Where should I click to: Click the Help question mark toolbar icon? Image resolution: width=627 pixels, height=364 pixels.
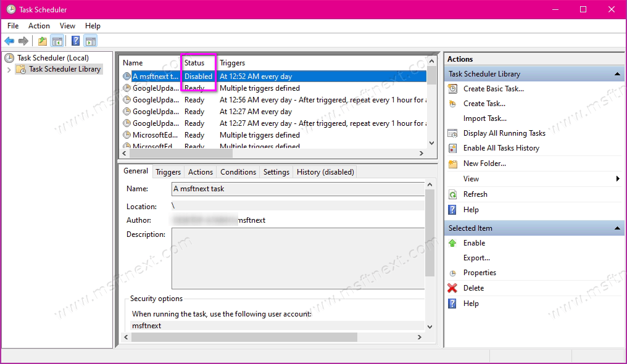(75, 41)
